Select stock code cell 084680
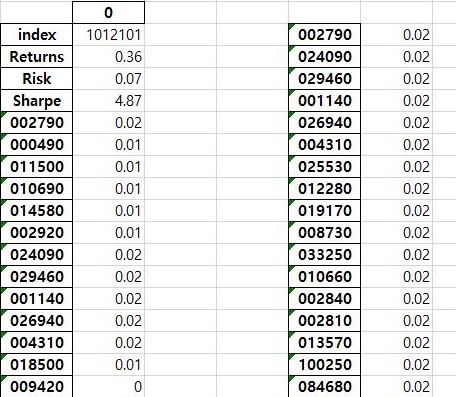Image resolution: width=456 pixels, height=397 pixels. point(324,386)
